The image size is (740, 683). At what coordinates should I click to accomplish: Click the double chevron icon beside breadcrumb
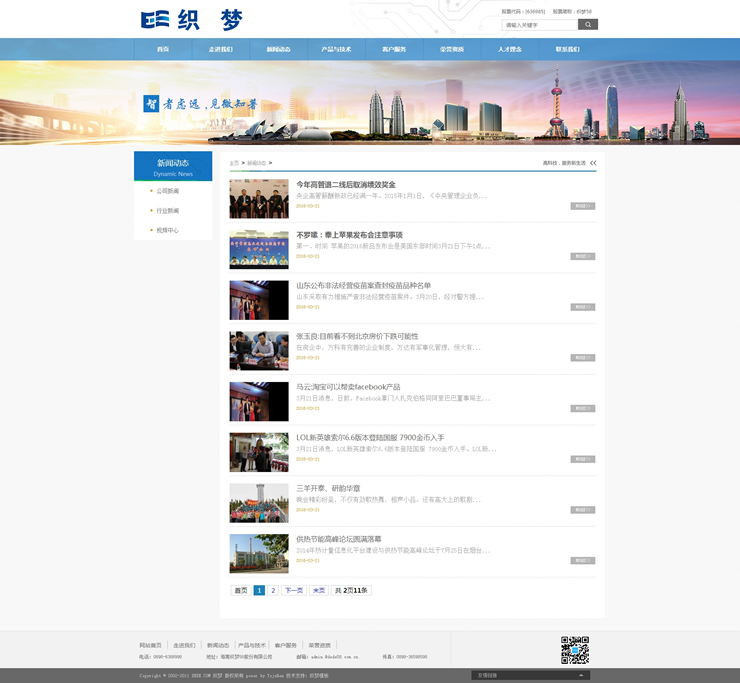592,162
